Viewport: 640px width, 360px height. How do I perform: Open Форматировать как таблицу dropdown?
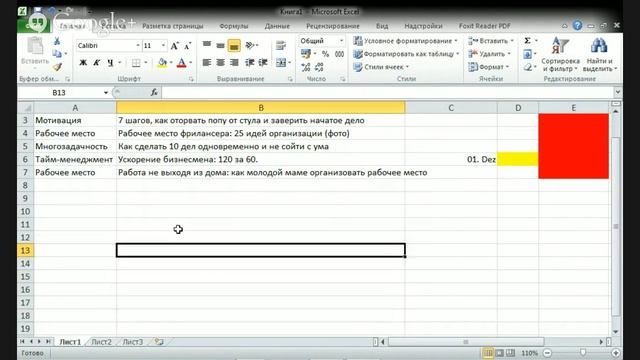click(x=406, y=54)
